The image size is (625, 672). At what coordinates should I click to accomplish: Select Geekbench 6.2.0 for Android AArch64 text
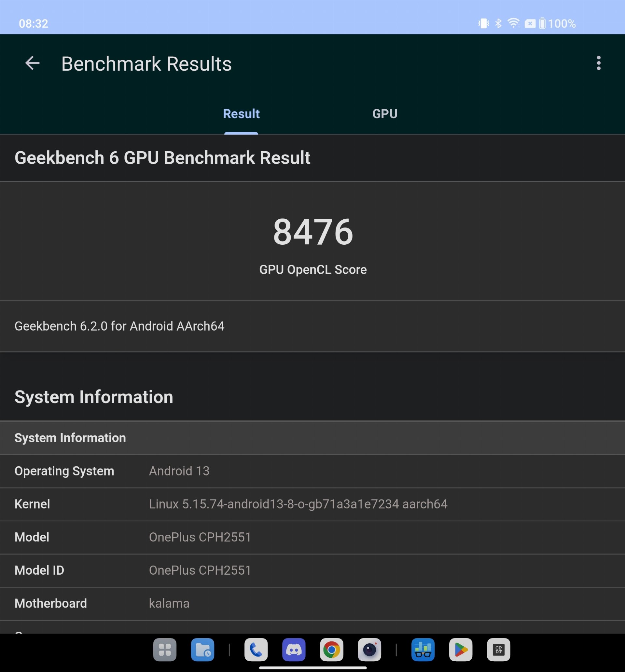pyautogui.click(x=119, y=326)
